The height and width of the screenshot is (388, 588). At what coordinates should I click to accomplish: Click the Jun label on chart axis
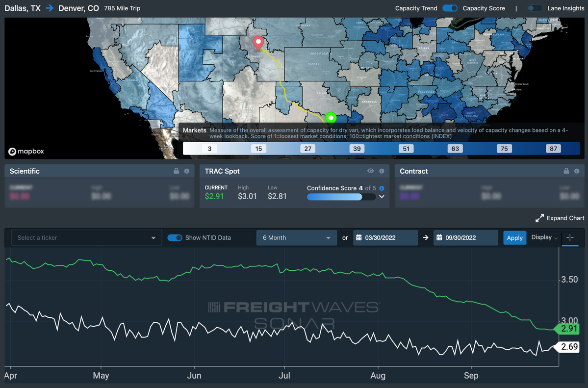click(194, 376)
